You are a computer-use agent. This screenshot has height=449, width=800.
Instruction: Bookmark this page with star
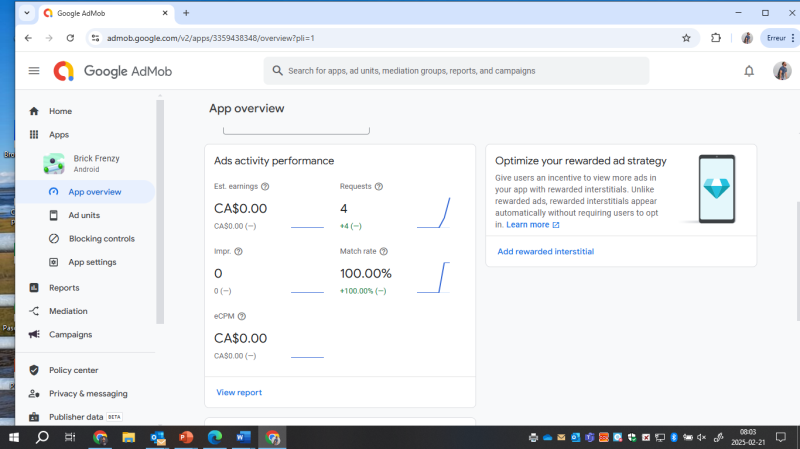(686, 38)
